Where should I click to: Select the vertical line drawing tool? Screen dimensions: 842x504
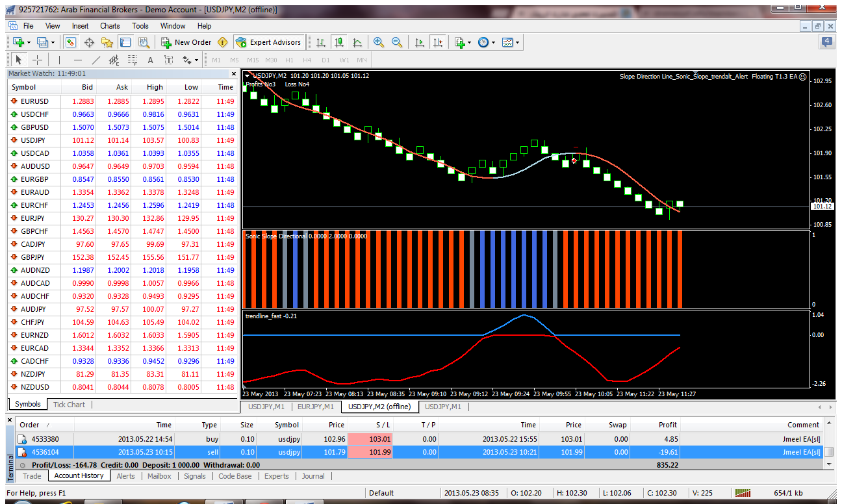pyautogui.click(x=59, y=60)
